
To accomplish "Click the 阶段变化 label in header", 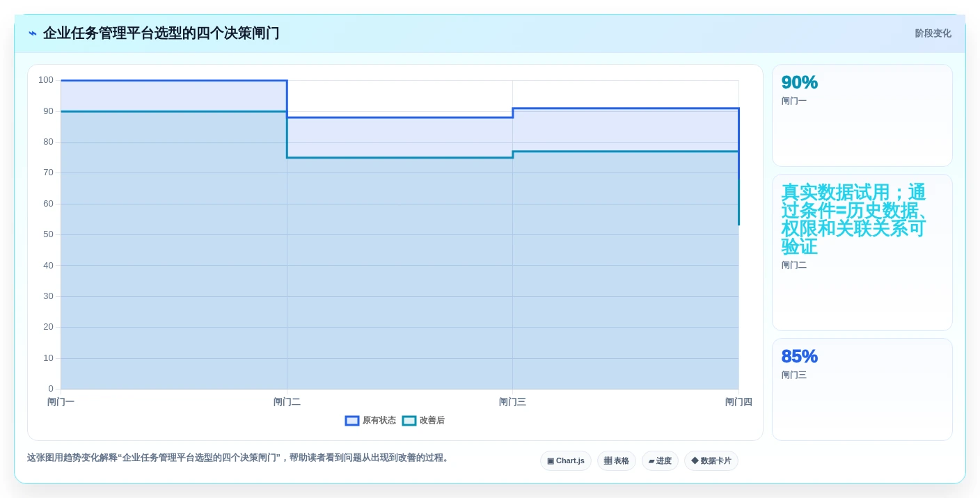I will pos(933,33).
